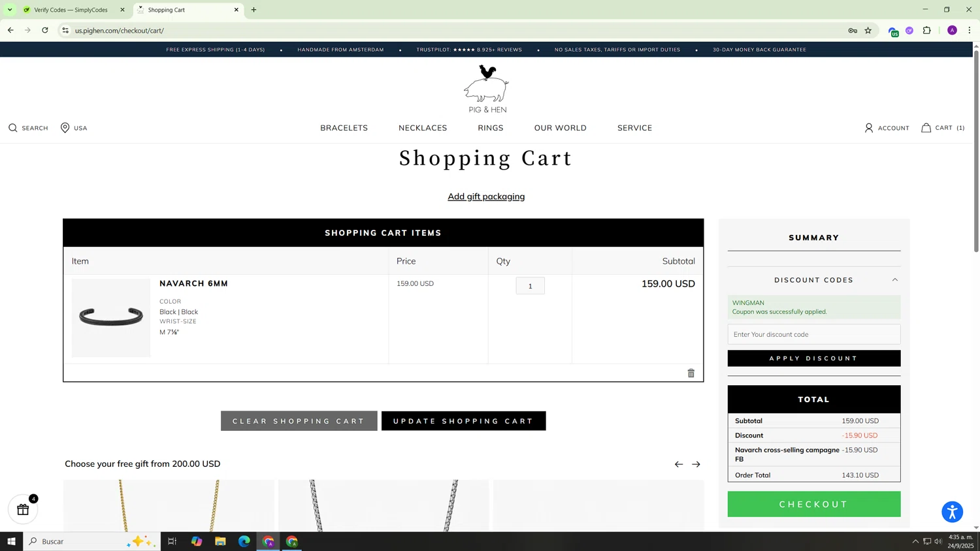Show hidden system tray icons
This screenshot has height=551, width=980.
(x=915, y=541)
